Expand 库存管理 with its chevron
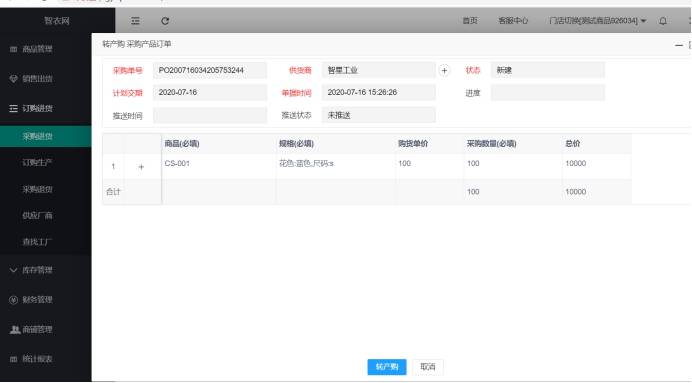Viewport: 692px width, 383px height. coord(13,270)
